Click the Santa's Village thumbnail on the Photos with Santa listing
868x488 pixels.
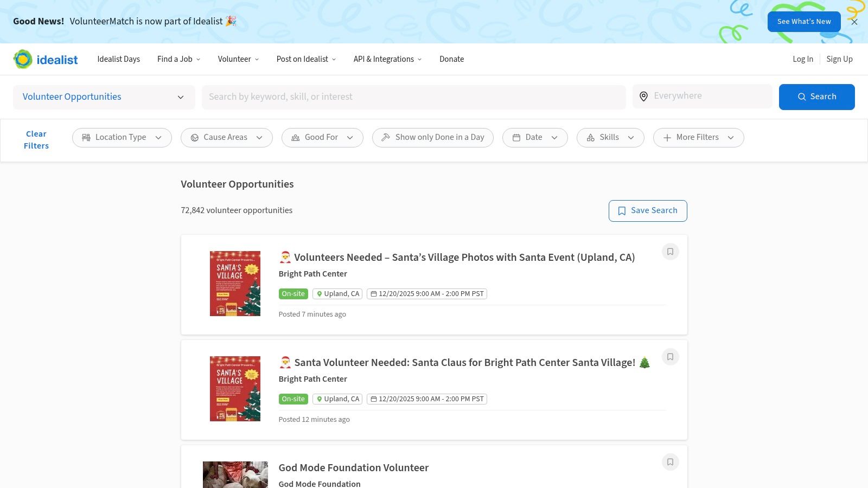[235, 284]
